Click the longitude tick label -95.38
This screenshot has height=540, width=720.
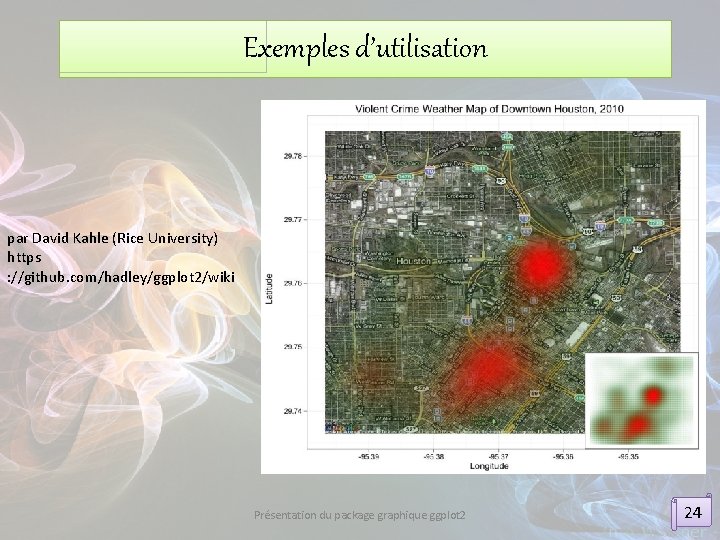433,457
